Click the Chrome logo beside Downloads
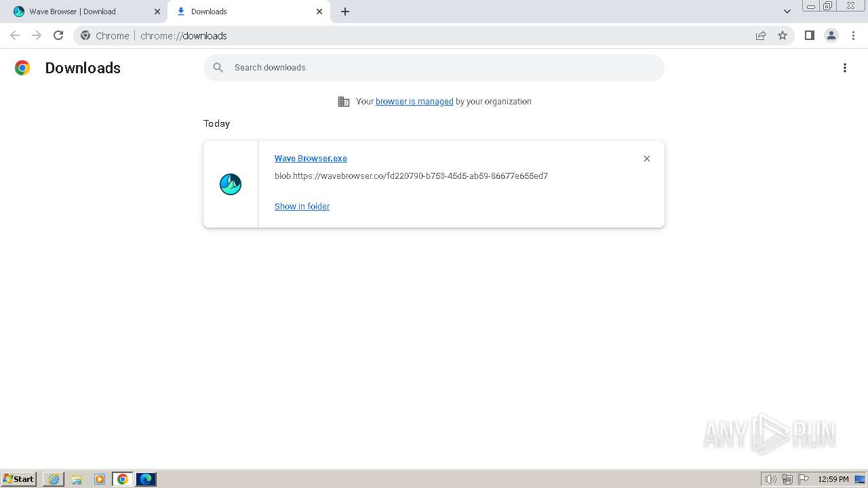 point(22,68)
